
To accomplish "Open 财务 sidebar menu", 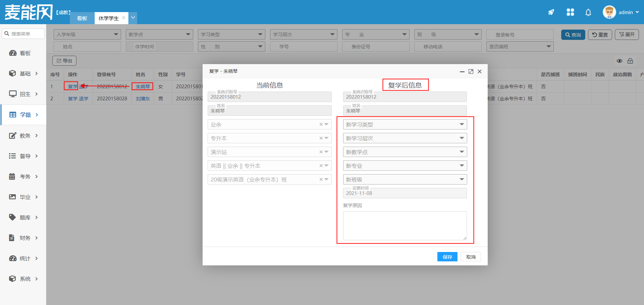I will point(23,238).
